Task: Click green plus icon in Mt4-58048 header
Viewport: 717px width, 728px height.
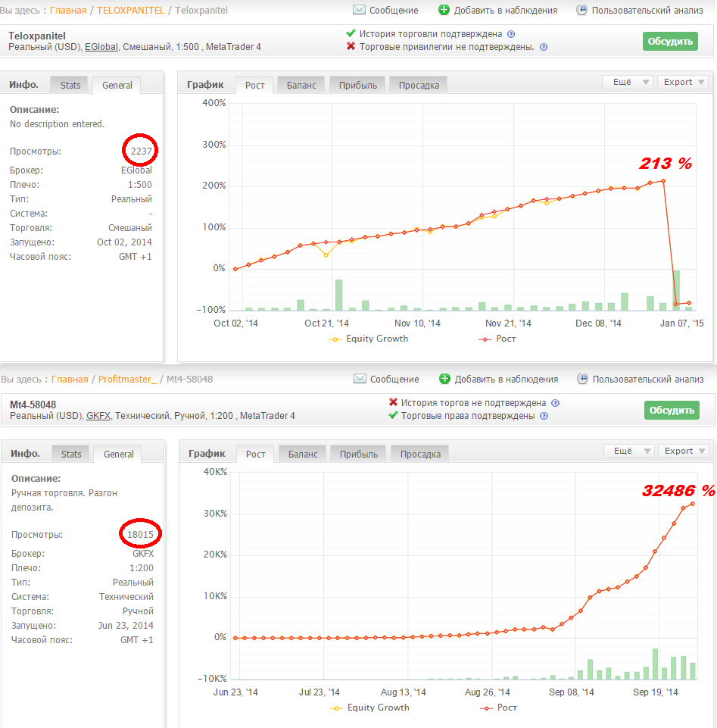Action: point(444,379)
